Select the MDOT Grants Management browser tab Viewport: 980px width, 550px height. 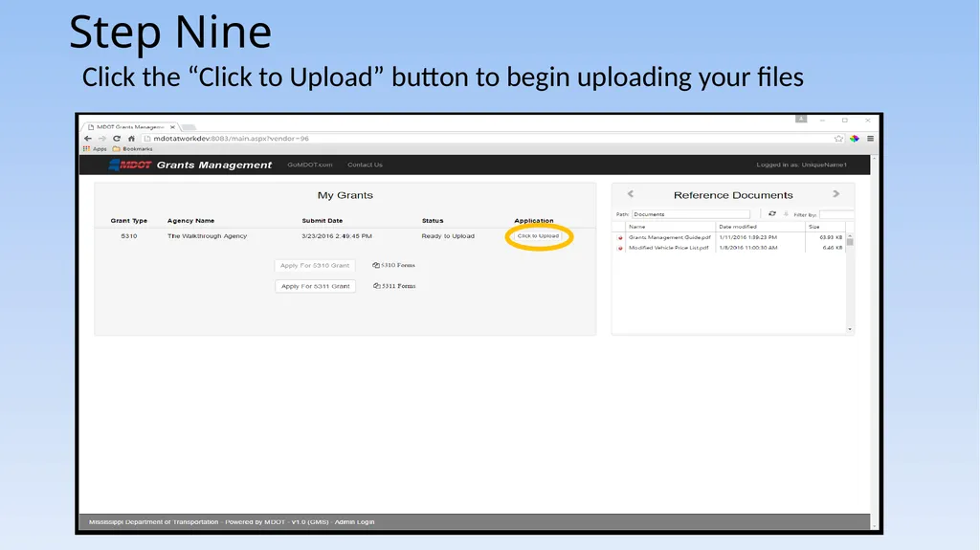click(x=129, y=127)
